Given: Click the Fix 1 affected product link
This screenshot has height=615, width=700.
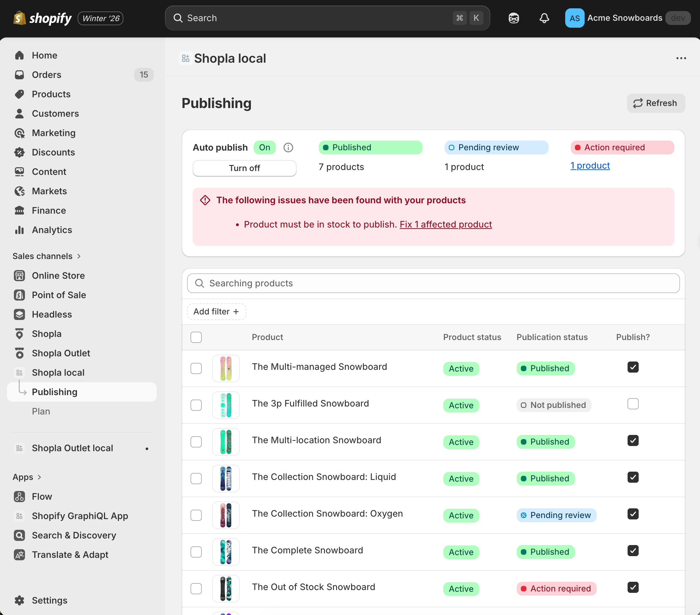Looking at the screenshot, I should click(446, 224).
